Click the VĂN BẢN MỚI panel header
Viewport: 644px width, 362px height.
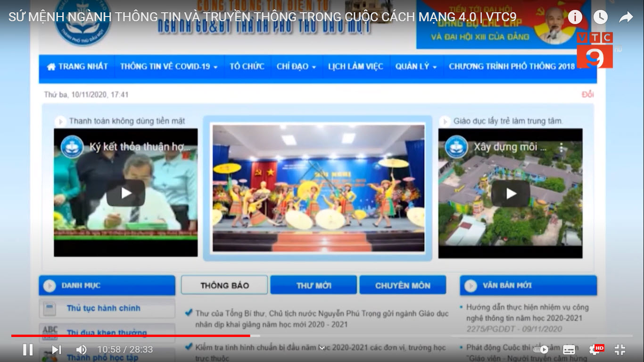coord(528,286)
